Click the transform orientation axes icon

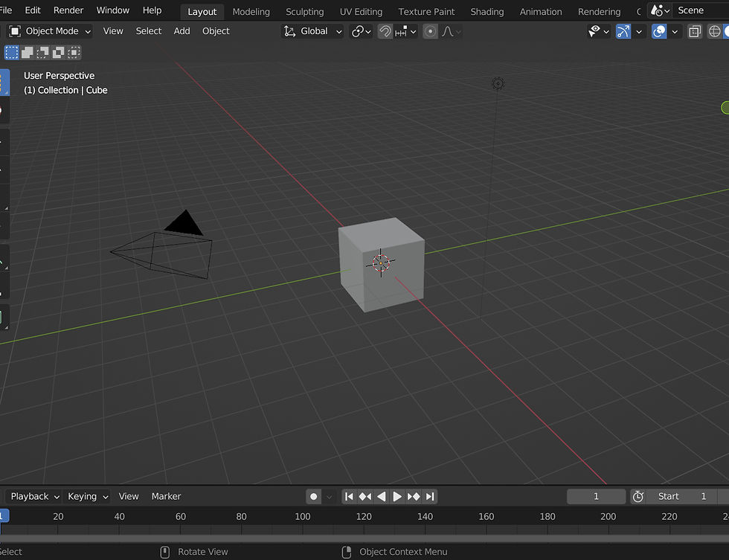tap(289, 31)
